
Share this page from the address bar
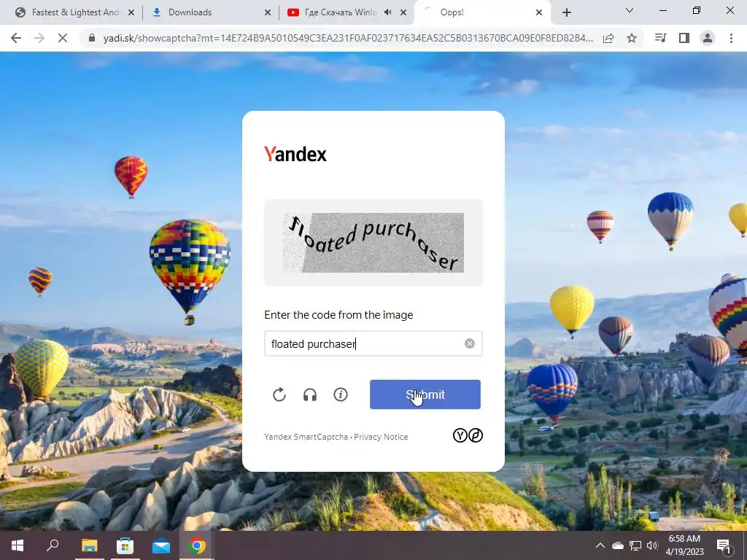click(x=608, y=38)
